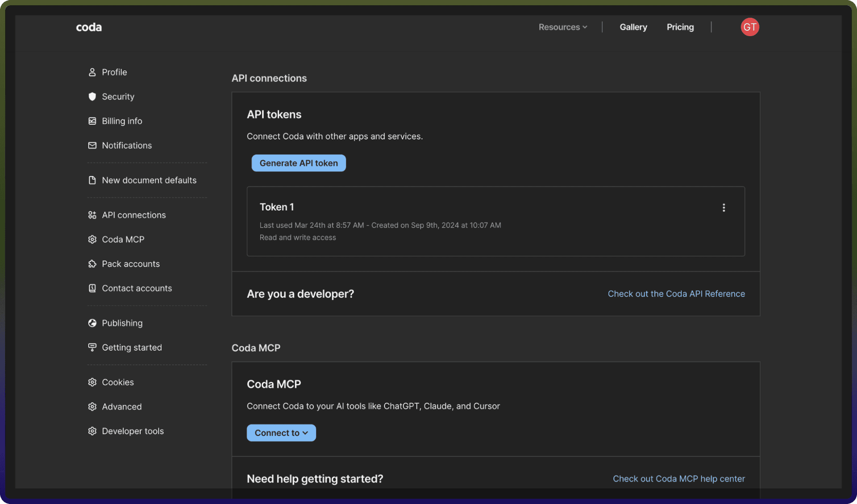
Task: Click the Profile person icon
Action: 92,72
